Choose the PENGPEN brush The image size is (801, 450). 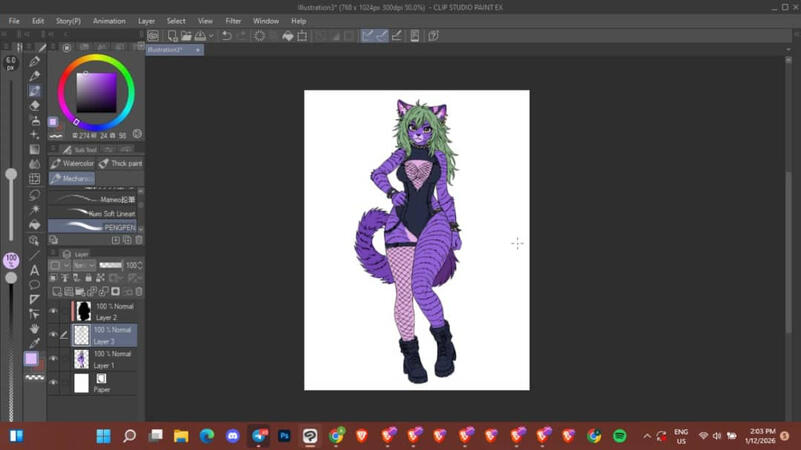[x=92, y=227]
